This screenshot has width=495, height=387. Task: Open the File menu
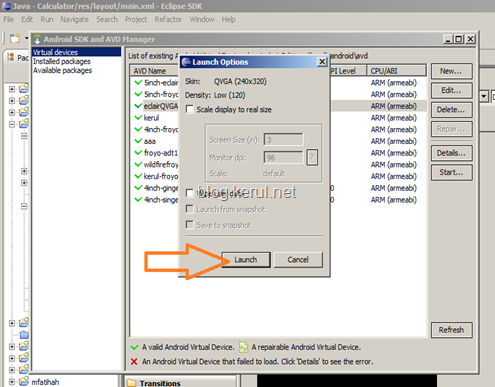9,19
